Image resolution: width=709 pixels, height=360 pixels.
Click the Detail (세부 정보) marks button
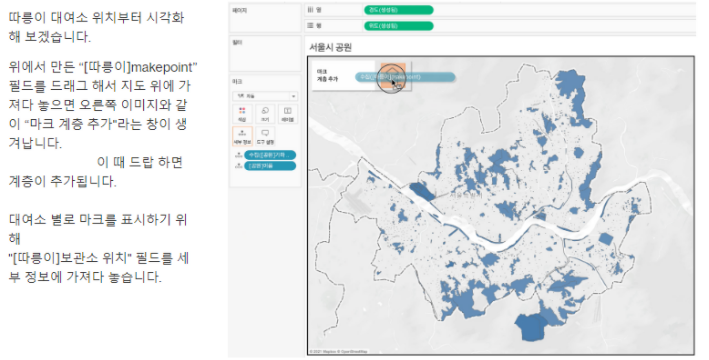coord(242,136)
